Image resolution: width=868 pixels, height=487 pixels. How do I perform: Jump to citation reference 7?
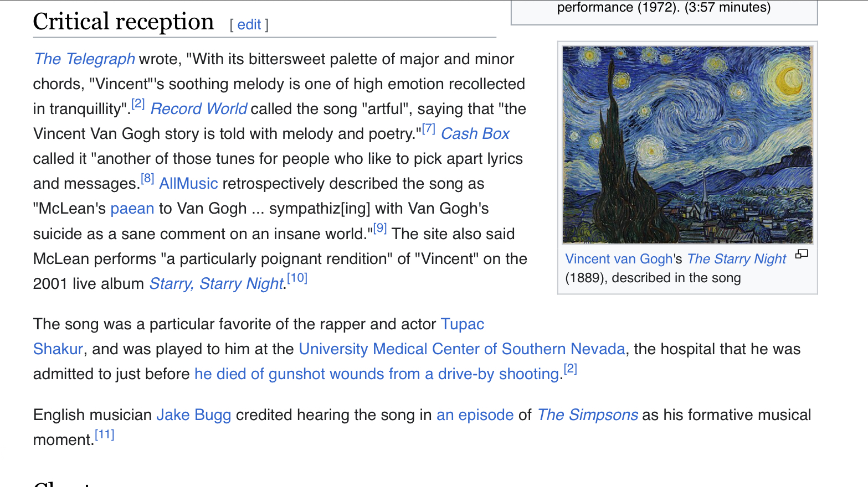[428, 129]
